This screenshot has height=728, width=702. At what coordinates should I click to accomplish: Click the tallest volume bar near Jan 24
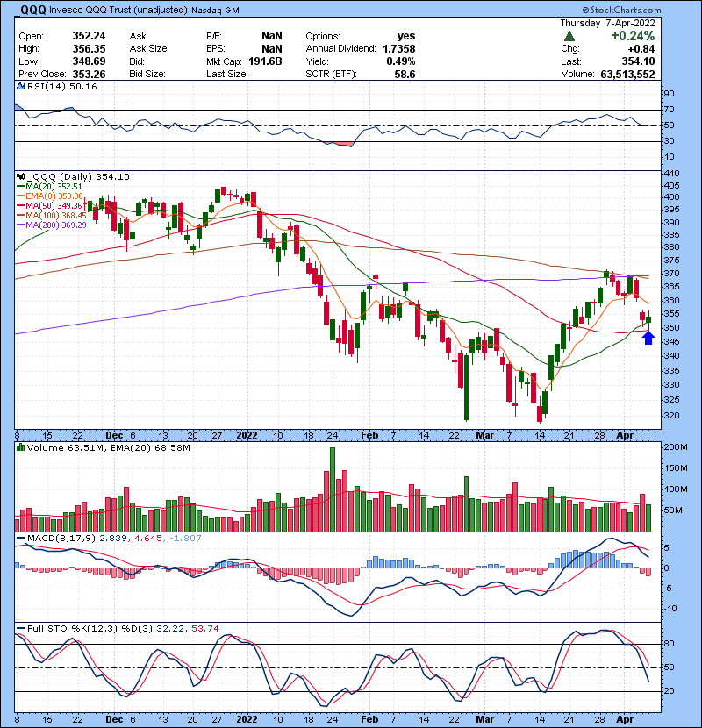333,489
